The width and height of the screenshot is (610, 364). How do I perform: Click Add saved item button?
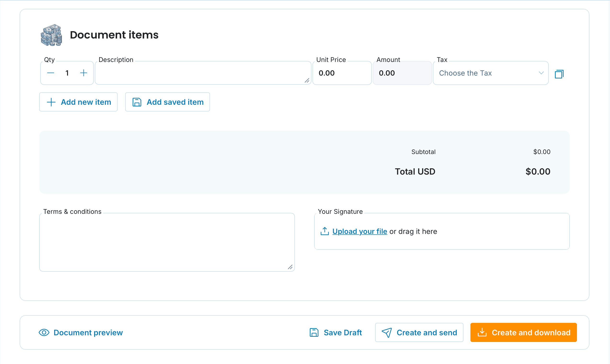click(x=167, y=102)
